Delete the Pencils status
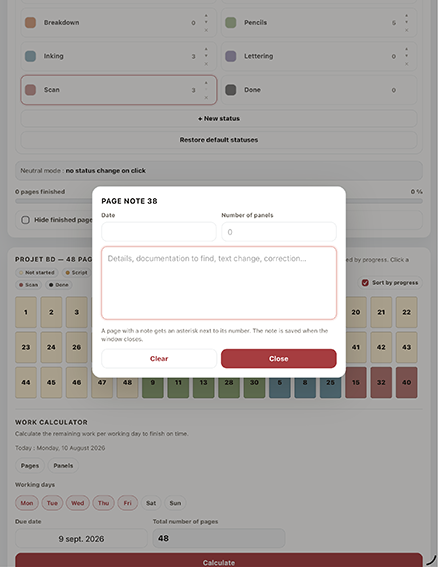The image size is (438, 567). 407,30
